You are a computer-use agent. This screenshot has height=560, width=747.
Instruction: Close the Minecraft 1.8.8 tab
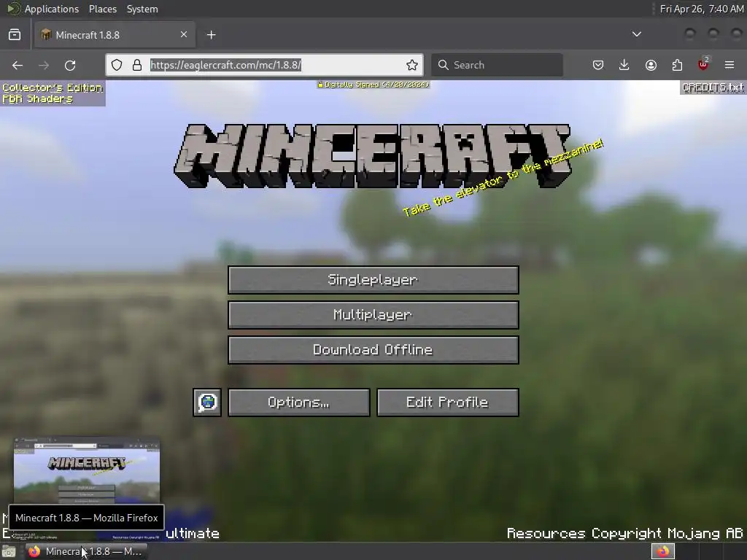(184, 34)
